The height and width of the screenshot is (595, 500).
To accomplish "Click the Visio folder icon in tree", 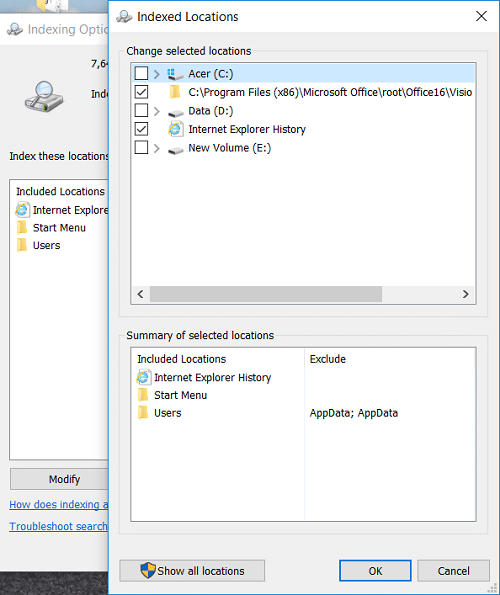I will click(175, 92).
